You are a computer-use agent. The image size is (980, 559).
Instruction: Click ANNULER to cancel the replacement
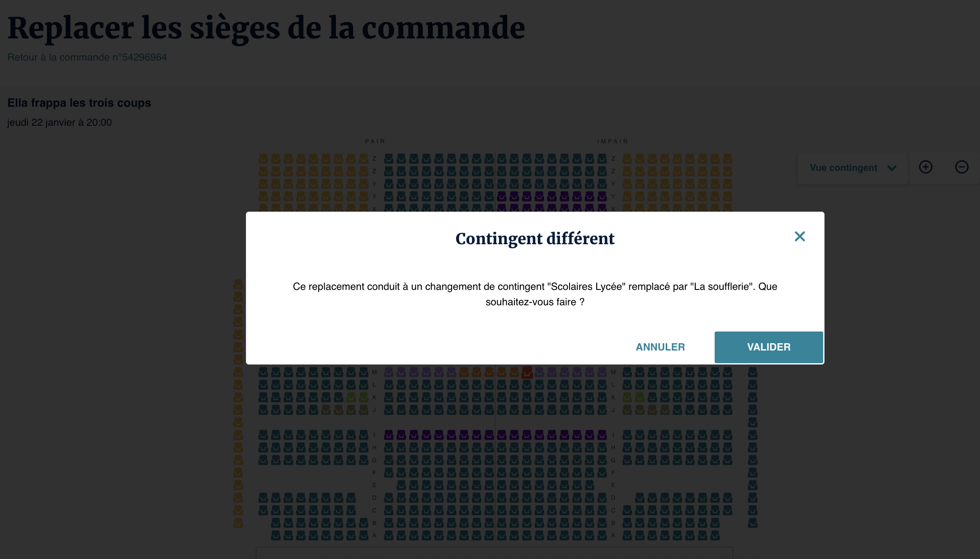click(x=660, y=347)
